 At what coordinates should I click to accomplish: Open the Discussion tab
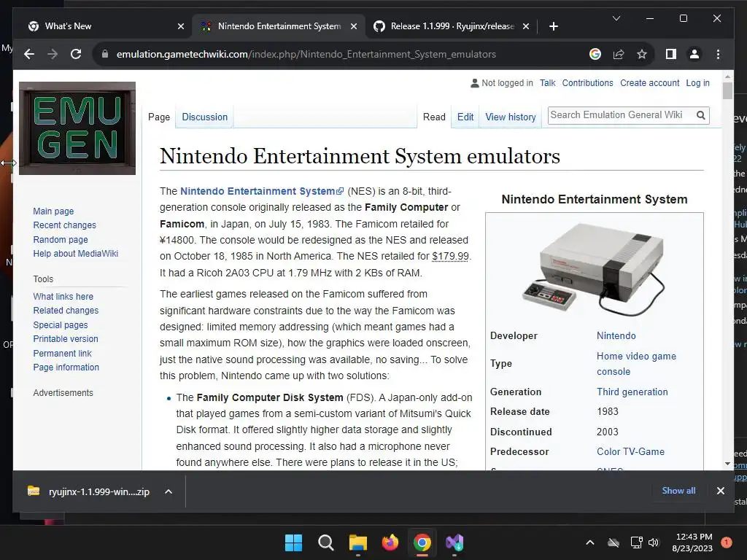coord(204,117)
